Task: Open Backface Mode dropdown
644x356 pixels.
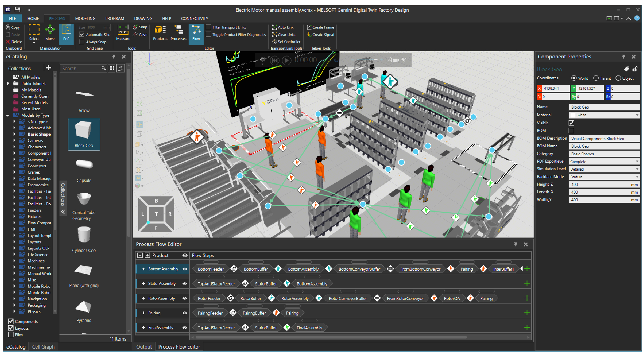Action: click(637, 177)
